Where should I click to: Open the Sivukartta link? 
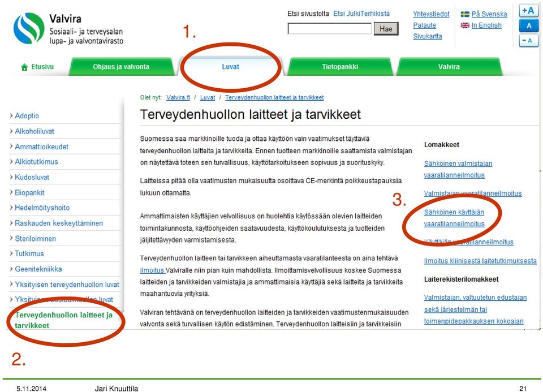click(428, 36)
